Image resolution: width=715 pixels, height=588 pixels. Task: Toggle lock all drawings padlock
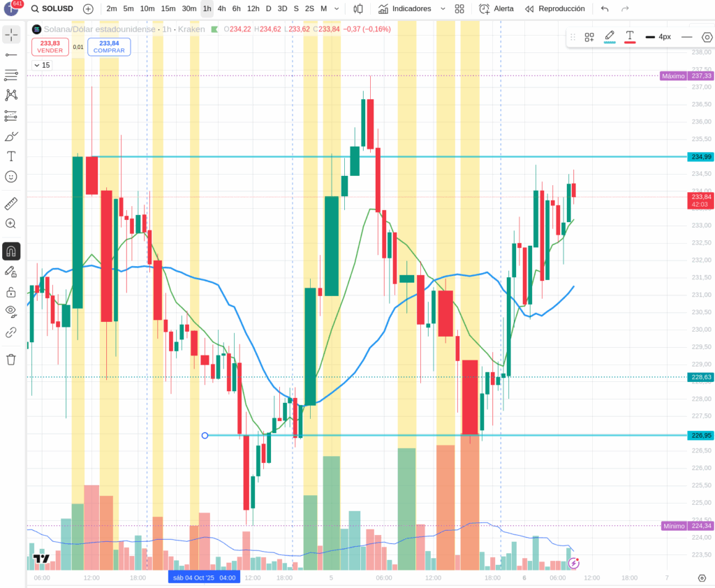click(11, 292)
